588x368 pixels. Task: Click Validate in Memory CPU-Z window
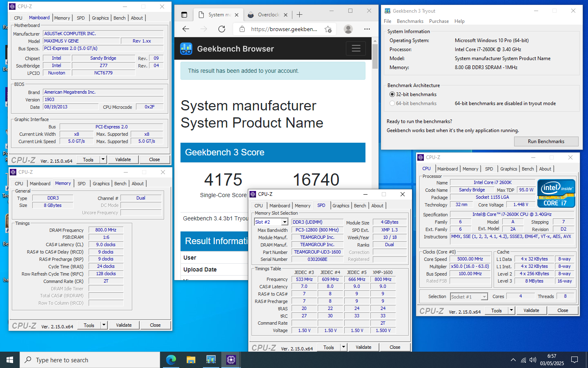[x=124, y=325]
